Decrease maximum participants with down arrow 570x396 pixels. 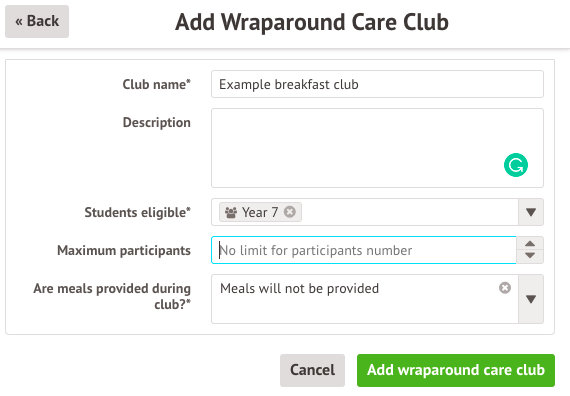click(530, 256)
